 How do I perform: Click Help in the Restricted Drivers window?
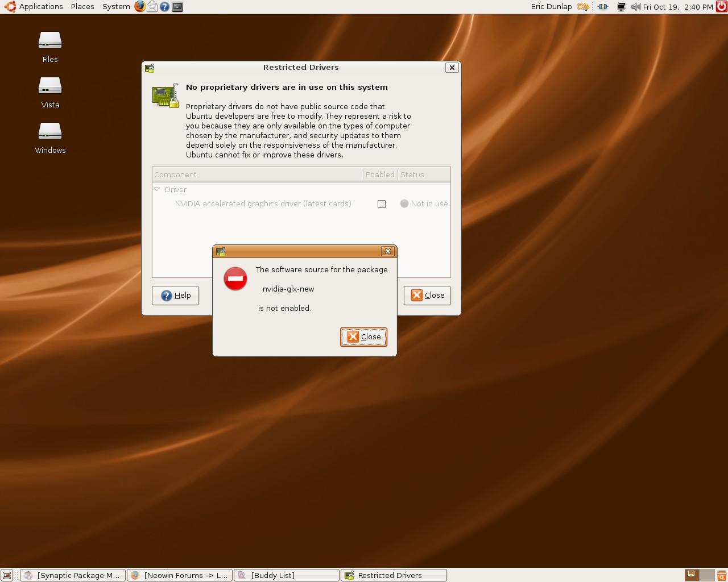(175, 295)
